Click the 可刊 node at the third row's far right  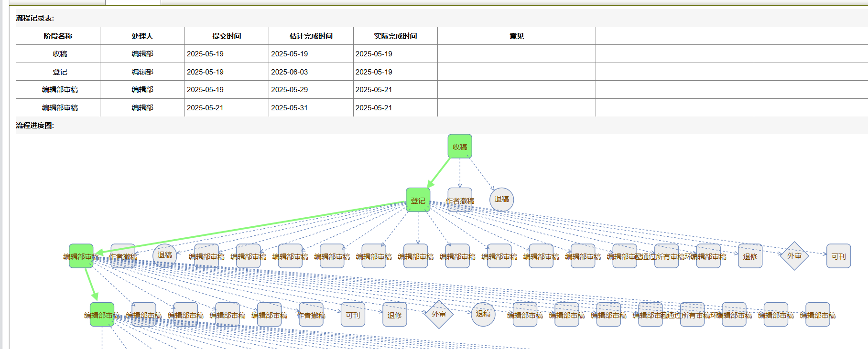[x=838, y=256]
